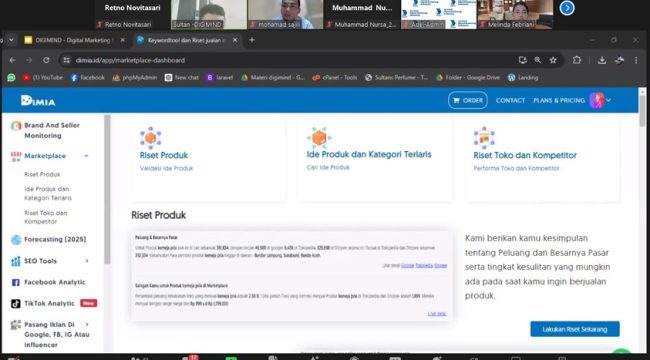Image resolution: width=650 pixels, height=360 pixels.
Task: Open the ORDER cart button
Action: click(468, 100)
